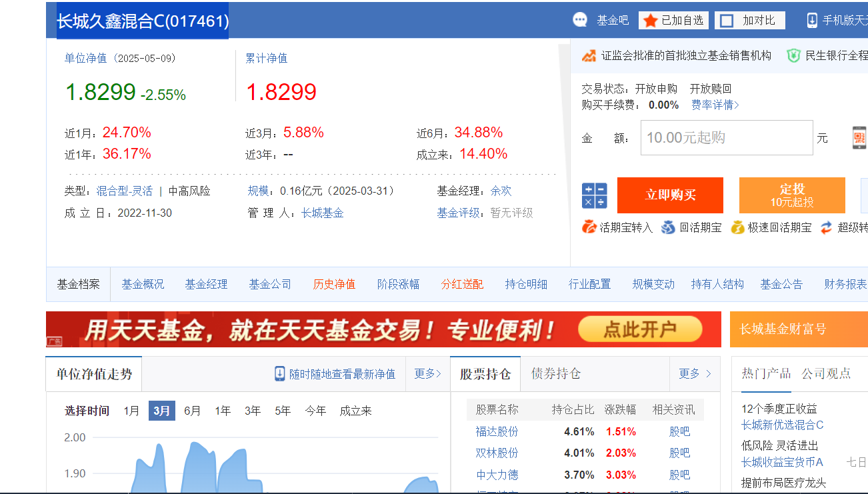
Task: Click the 基金吧 chat bubble icon
Action: 580,20
